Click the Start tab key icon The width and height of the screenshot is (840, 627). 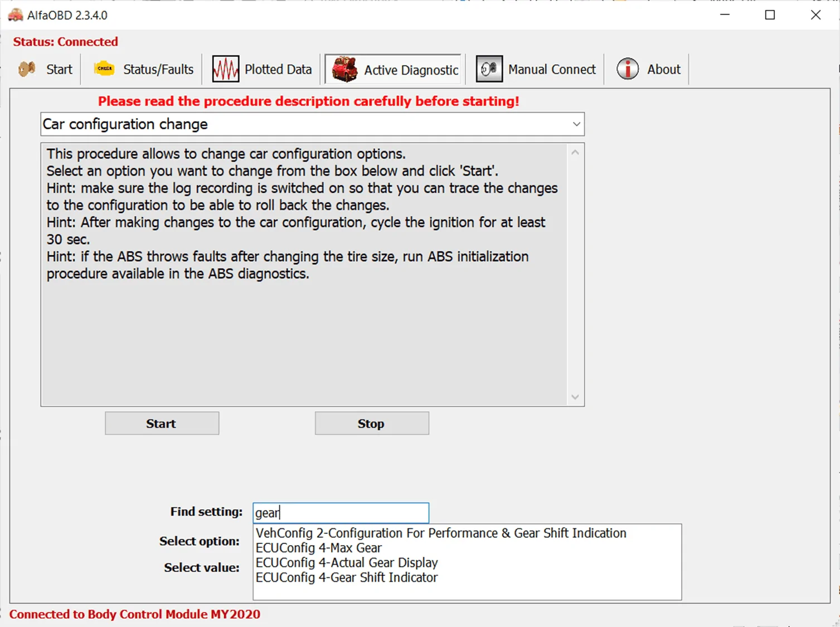click(x=27, y=69)
